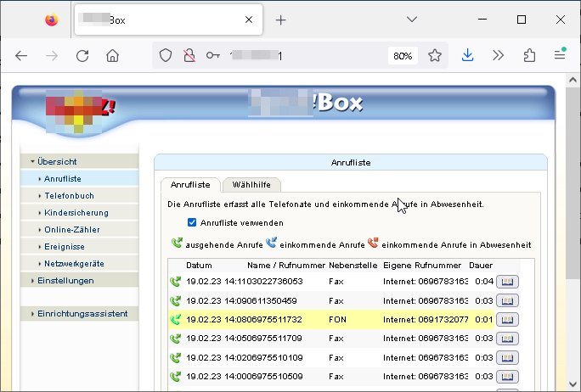581x392 pixels.
Task: Open the Firefox hamburger menu
Action: (560, 55)
